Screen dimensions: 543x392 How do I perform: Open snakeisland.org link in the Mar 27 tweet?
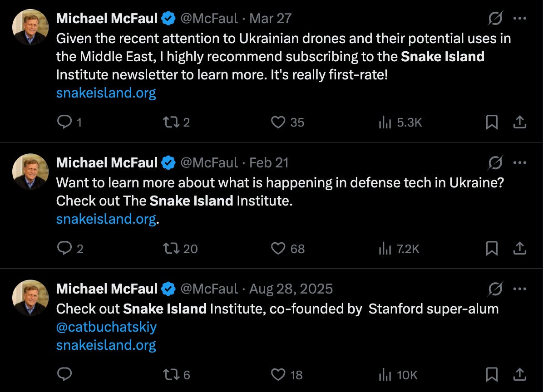pyautogui.click(x=106, y=93)
